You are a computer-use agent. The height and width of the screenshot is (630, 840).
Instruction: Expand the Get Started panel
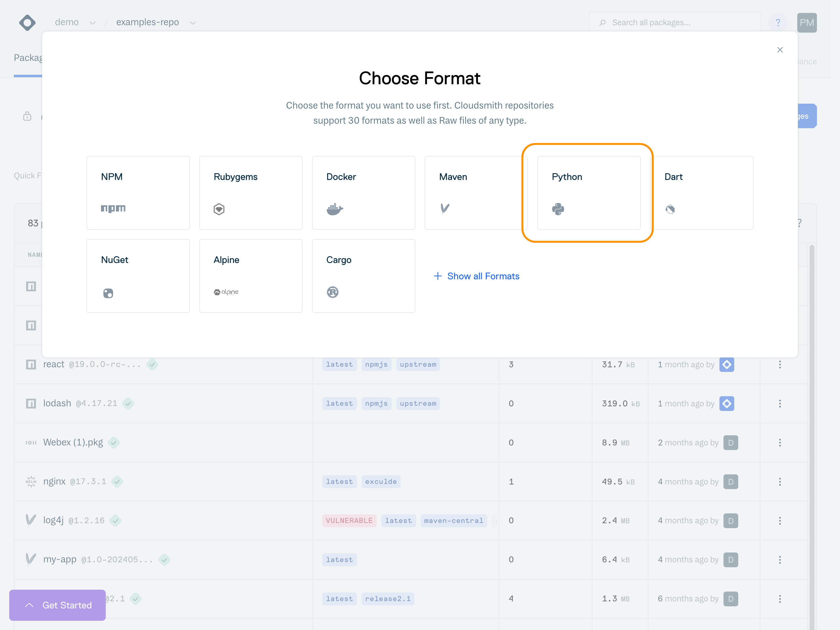coord(57,605)
